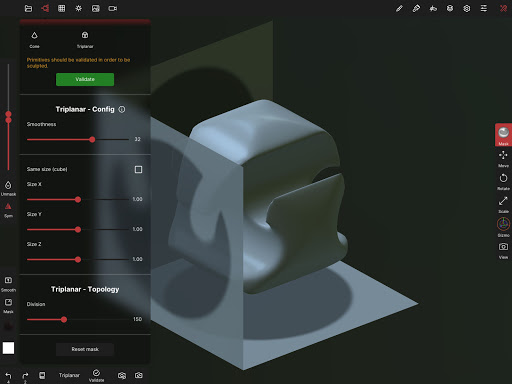Open the topology grid icon
This screenshot has width=512, height=384.
coord(62,8)
